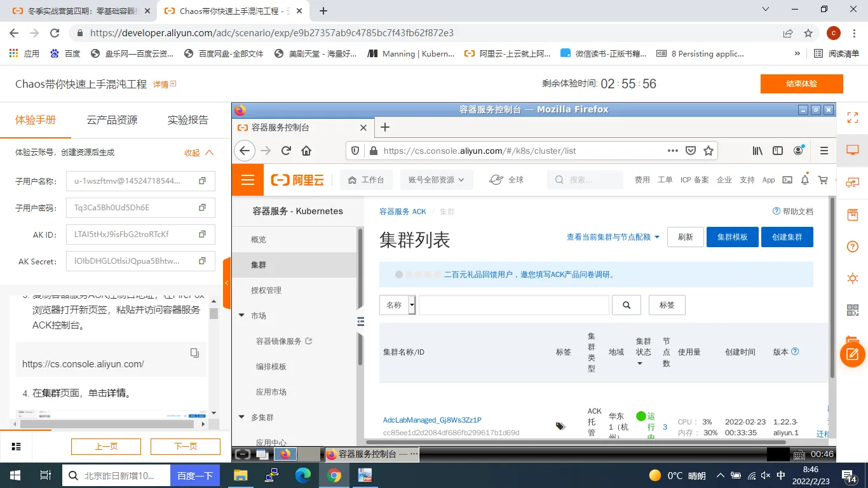Image resolution: width=868 pixels, height=488 pixels.
Task: Open cluster AdcLabManaged_Gj8Ws3Zz1P link
Action: [432, 420]
